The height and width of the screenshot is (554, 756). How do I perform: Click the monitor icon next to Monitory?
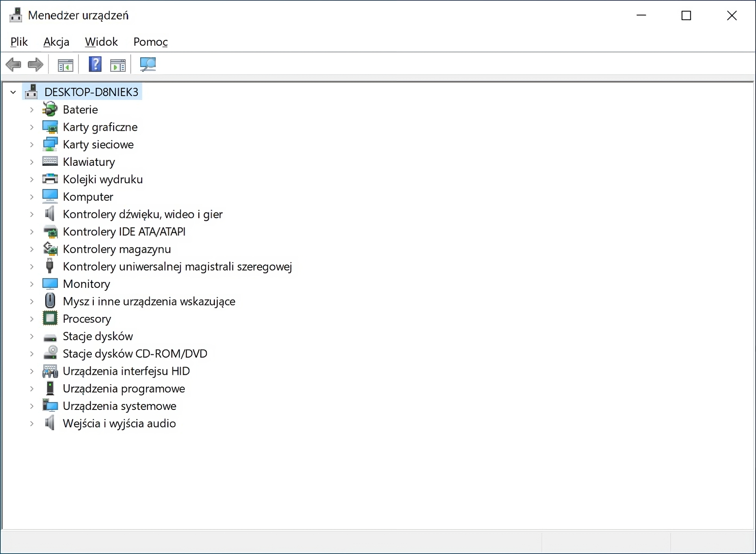[x=50, y=283]
